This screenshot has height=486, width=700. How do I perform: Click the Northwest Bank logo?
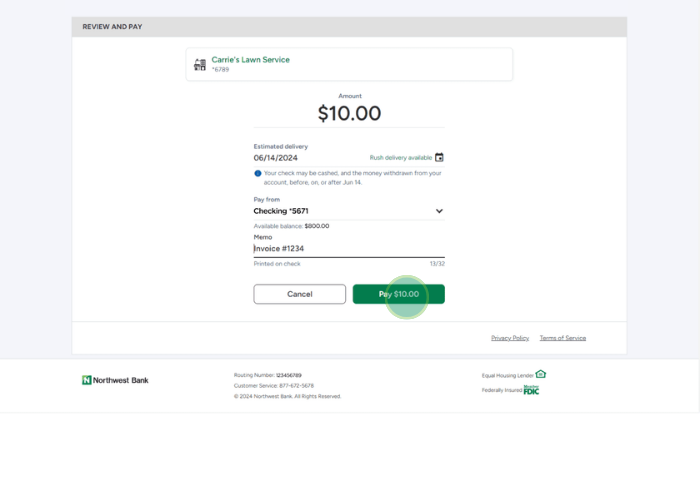(x=115, y=380)
